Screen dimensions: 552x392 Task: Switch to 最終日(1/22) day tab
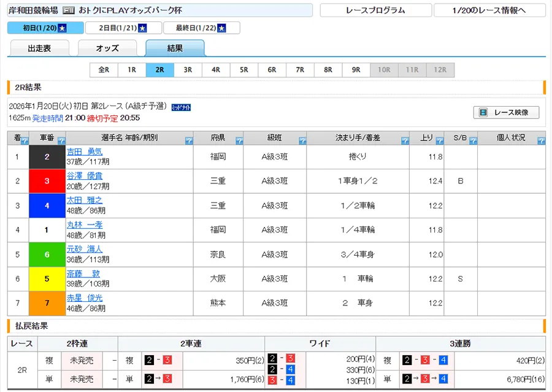201,28
